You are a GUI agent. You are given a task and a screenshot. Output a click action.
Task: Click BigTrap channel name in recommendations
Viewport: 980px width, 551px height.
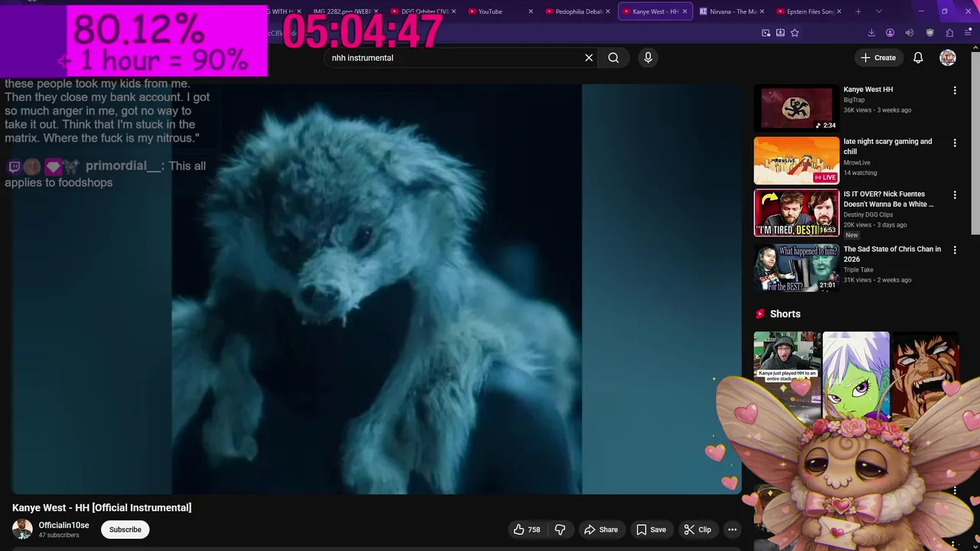pos(854,100)
